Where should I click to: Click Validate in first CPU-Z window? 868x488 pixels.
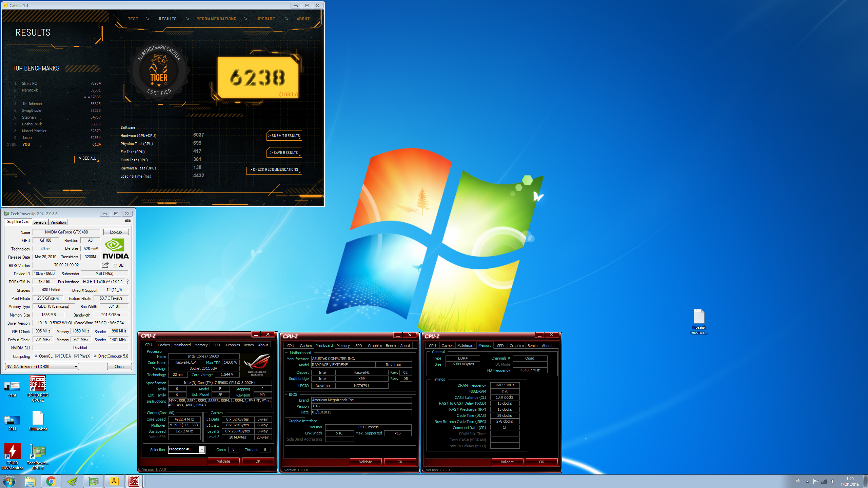click(223, 461)
